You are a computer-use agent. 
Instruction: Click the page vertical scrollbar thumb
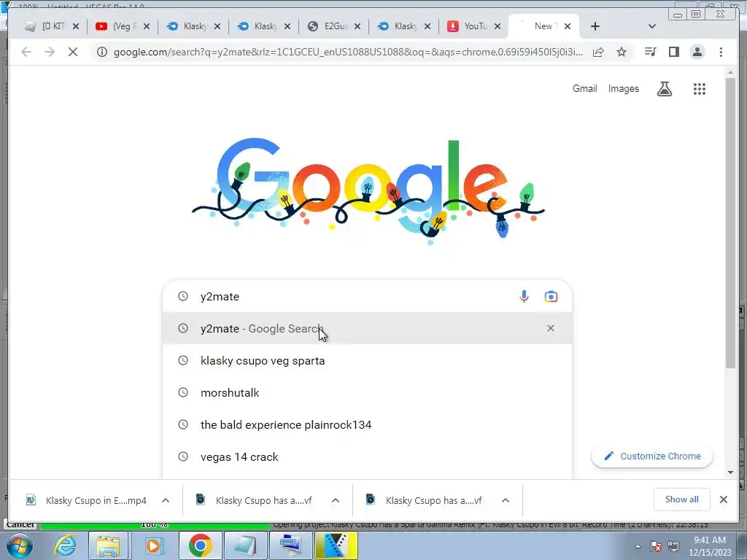point(730,223)
